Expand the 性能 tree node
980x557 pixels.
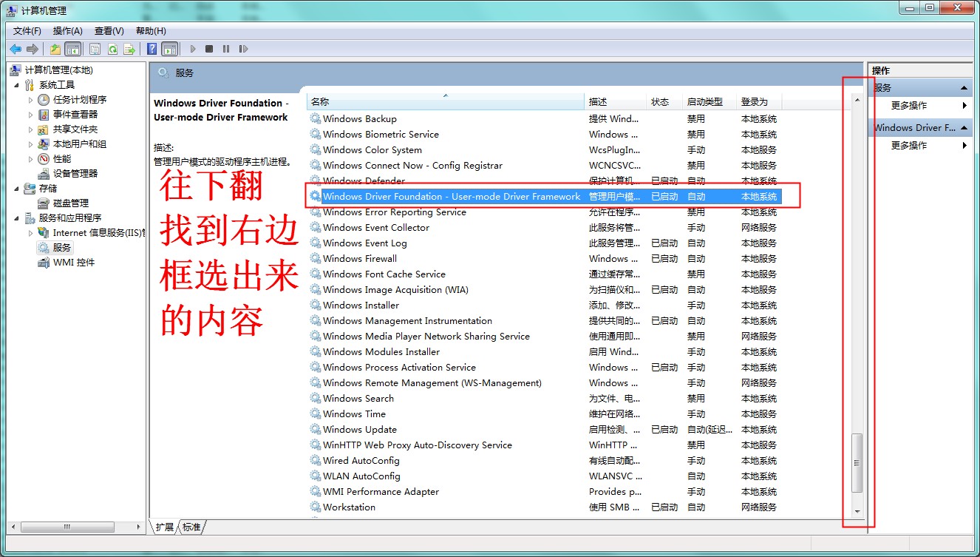[x=30, y=158]
